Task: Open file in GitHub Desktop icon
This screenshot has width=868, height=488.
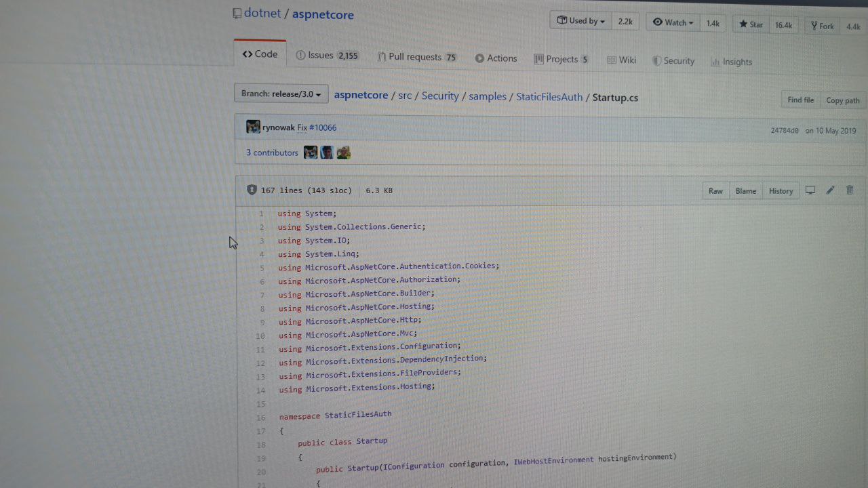Action: [810, 190]
